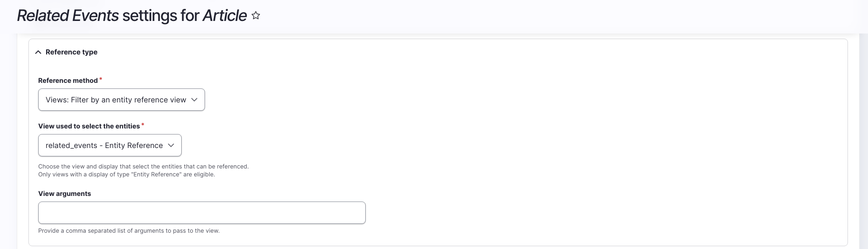This screenshot has height=249, width=868.
Task: Click the italic word Article in the title
Action: (x=225, y=16)
